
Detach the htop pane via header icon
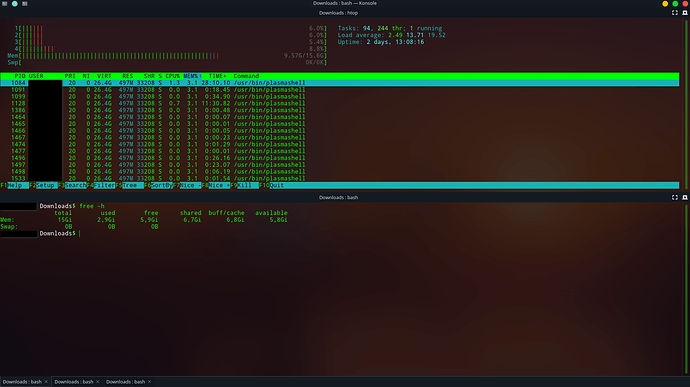pyautogui.click(x=685, y=13)
